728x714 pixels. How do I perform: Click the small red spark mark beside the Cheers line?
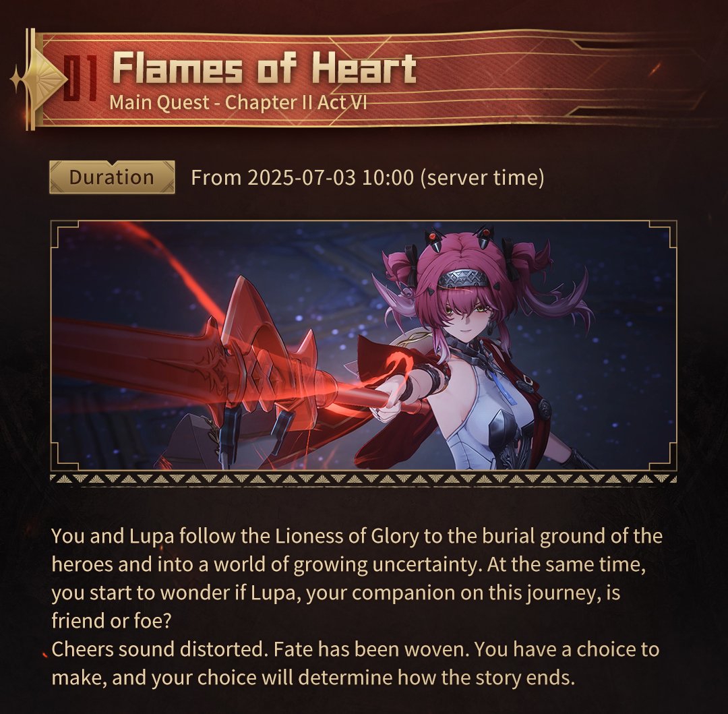click(x=45, y=655)
